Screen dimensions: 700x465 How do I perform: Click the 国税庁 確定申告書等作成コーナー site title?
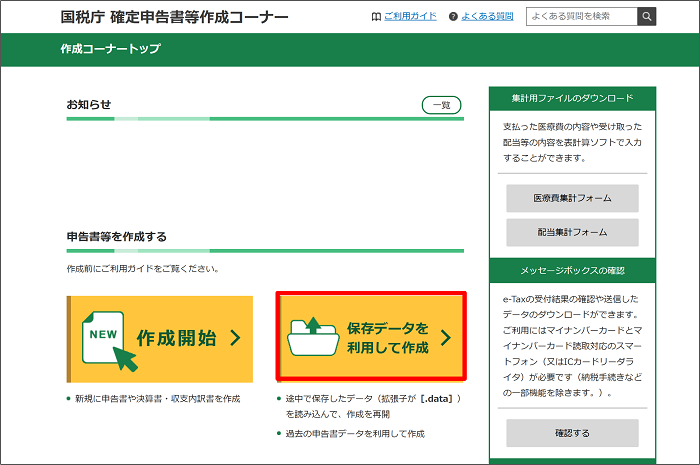tap(174, 17)
